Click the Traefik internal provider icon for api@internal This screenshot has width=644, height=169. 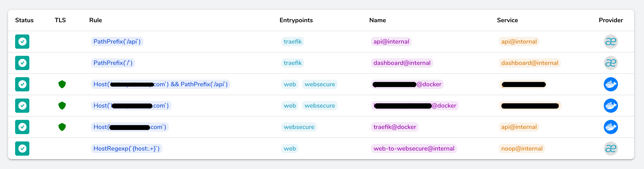(x=611, y=42)
